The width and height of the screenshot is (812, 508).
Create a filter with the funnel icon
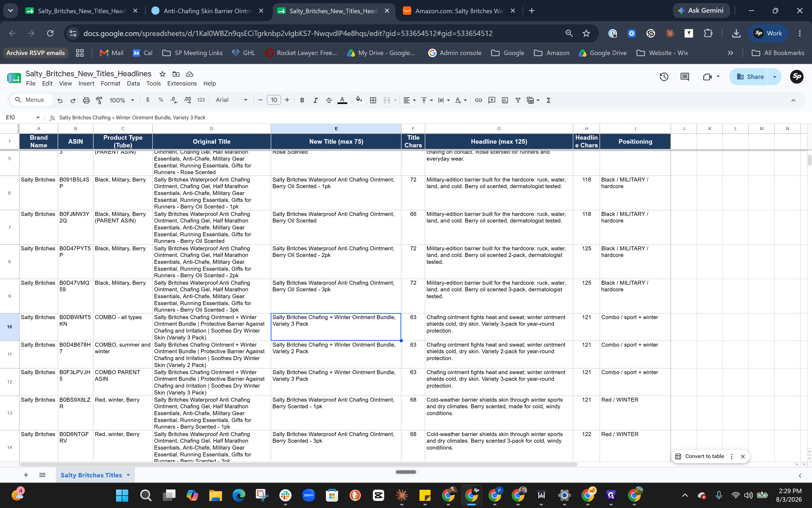(518, 100)
